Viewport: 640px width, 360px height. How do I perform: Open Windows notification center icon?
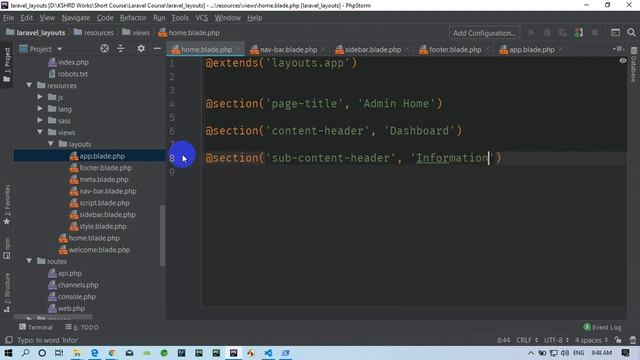coord(625,353)
